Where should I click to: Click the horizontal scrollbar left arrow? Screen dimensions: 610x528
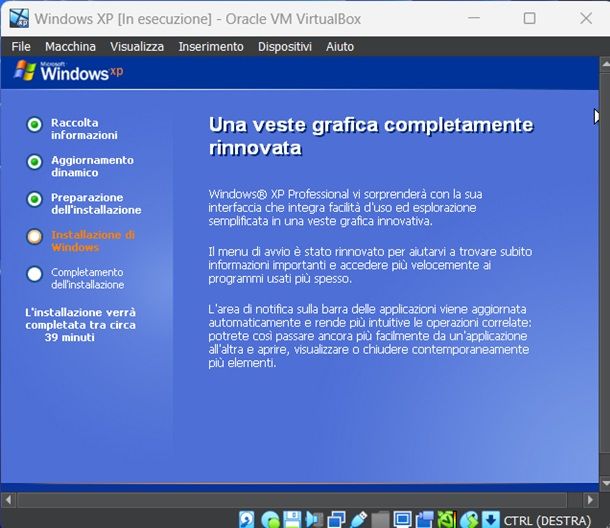[x=8, y=499]
